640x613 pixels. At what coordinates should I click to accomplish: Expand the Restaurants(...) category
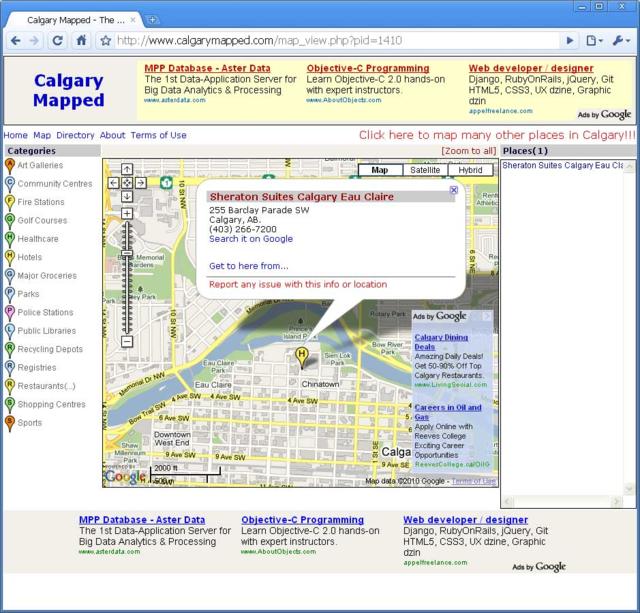[46, 386]
